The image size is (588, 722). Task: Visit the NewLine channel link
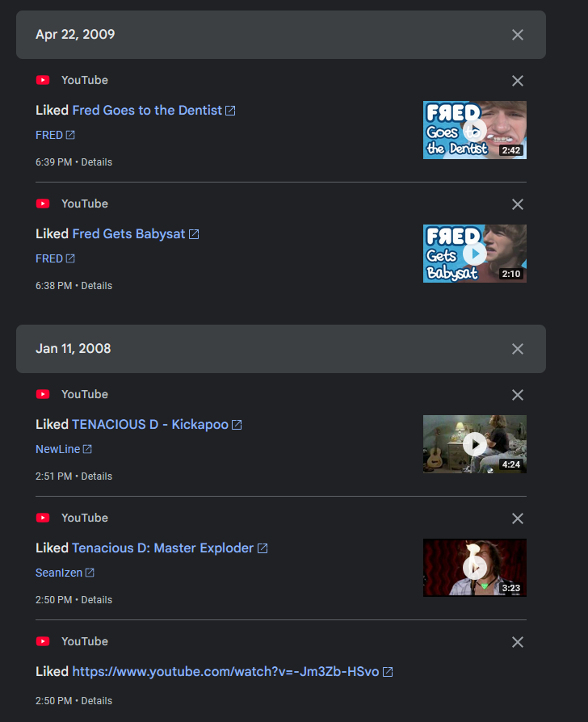(57, 449)
